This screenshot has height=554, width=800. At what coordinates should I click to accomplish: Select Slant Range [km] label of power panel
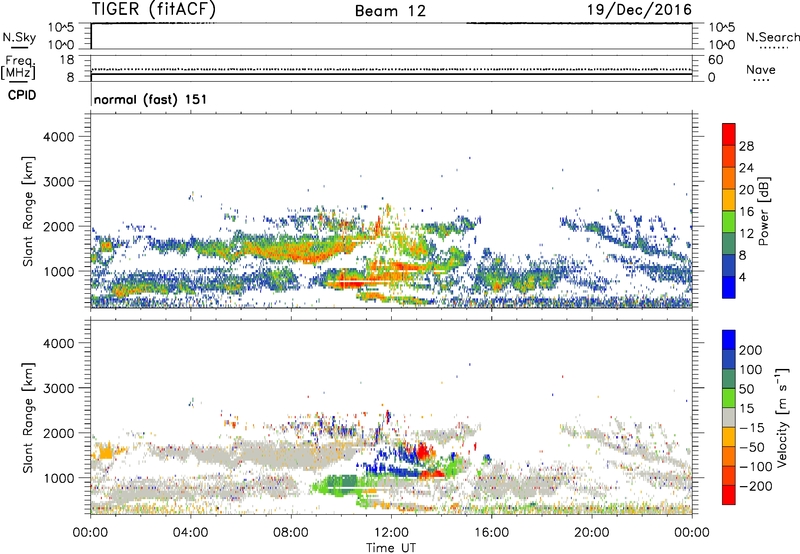(28, 211)
